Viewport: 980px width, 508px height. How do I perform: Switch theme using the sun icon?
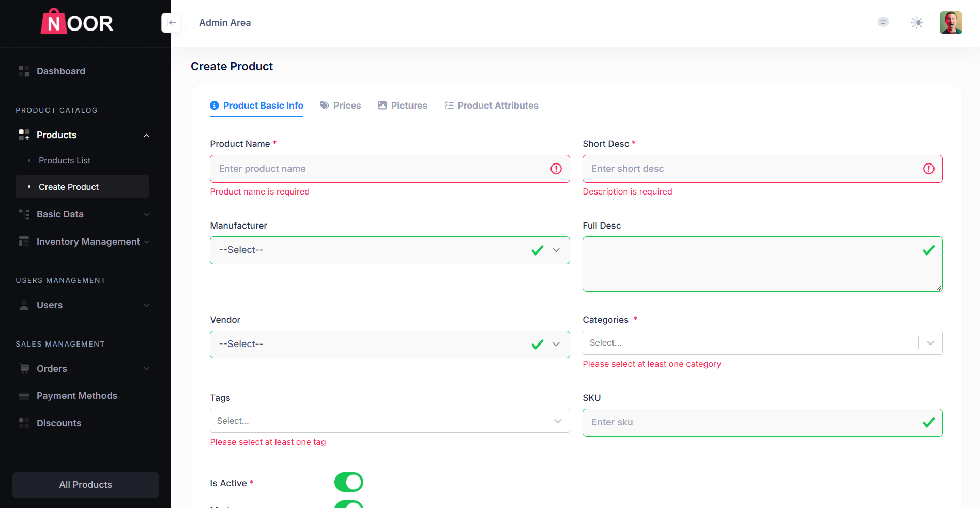click(x=917, y=22)
